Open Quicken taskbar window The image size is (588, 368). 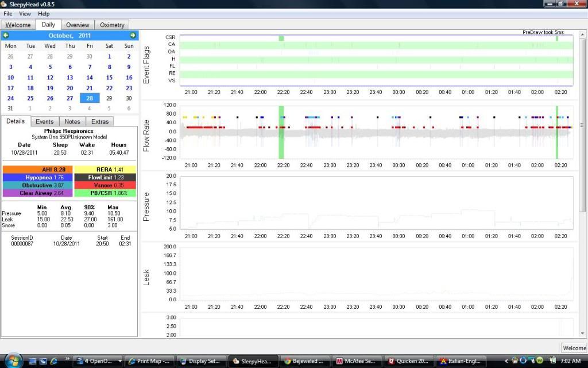coord(408,361)
